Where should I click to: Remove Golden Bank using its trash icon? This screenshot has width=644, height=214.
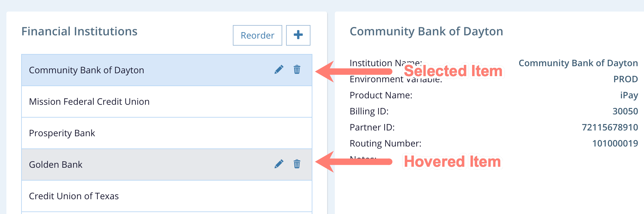click(x=297, y=164)
